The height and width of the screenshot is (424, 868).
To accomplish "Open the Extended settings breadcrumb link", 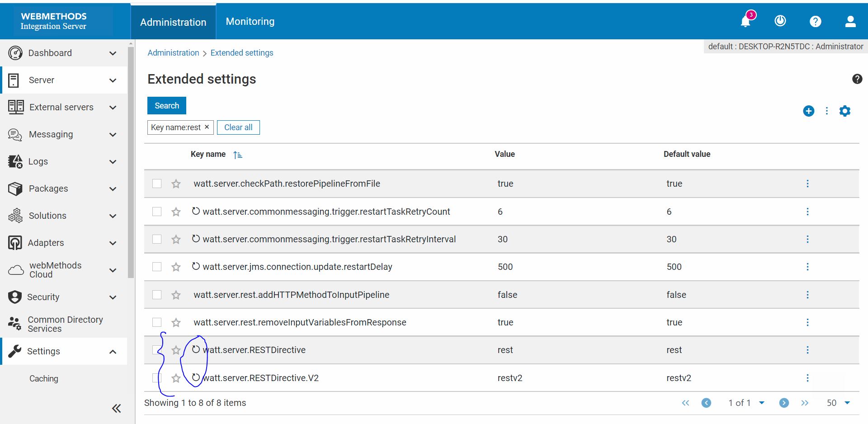I will (241, 52).
